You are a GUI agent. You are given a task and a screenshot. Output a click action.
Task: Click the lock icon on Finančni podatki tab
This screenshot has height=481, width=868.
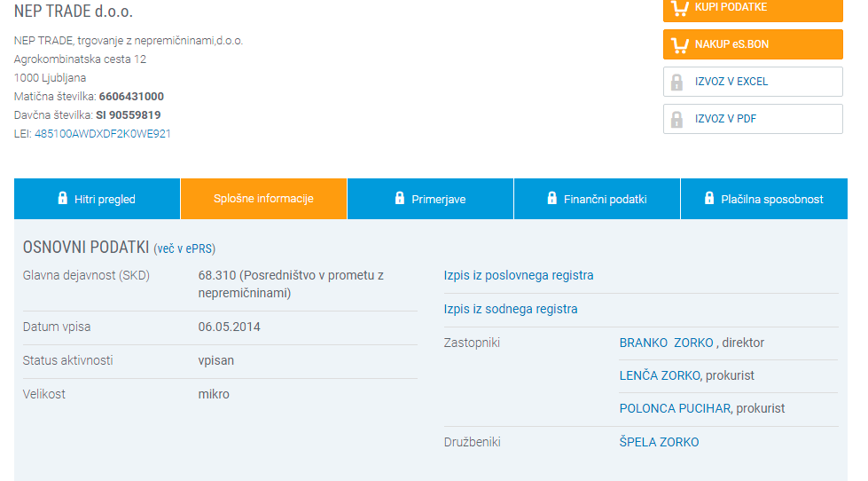(x=551, y=198)
